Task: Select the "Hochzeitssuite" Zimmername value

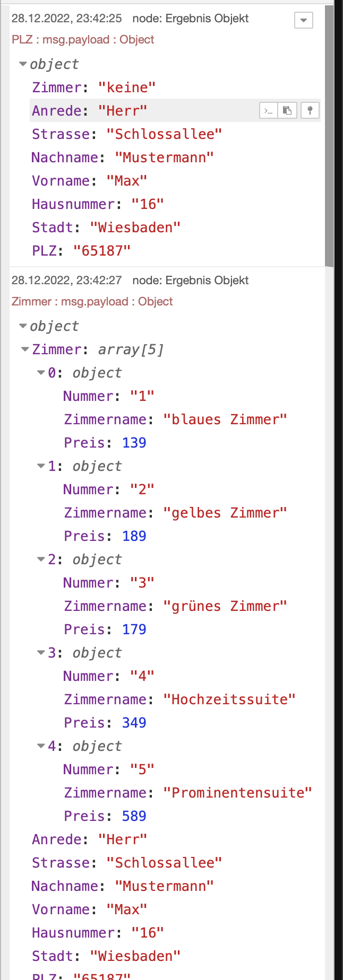Action: (229, 699)
